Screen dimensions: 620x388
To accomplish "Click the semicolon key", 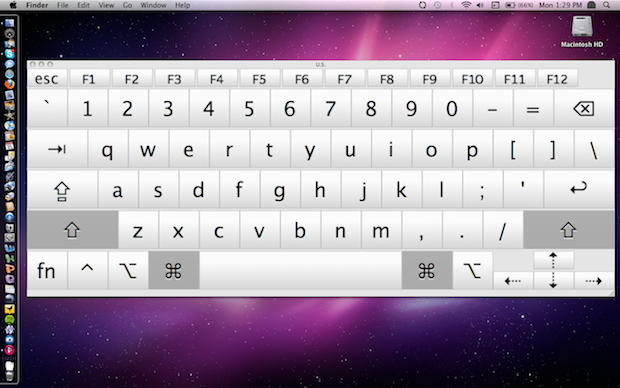I will coord(483,190).
